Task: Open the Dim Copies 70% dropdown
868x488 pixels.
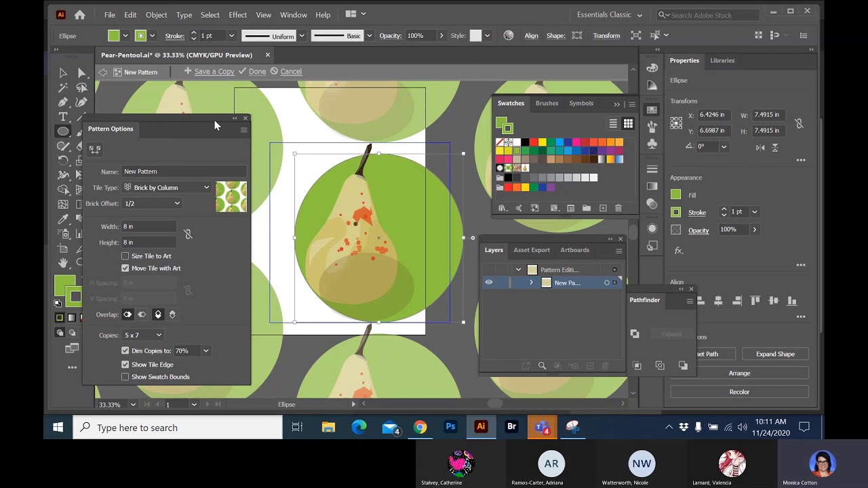Action: 205,351
